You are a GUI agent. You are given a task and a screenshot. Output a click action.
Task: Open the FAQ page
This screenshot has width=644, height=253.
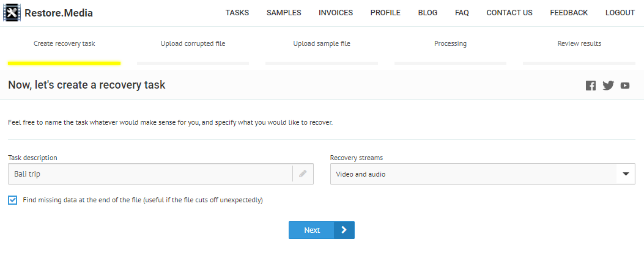462,13
